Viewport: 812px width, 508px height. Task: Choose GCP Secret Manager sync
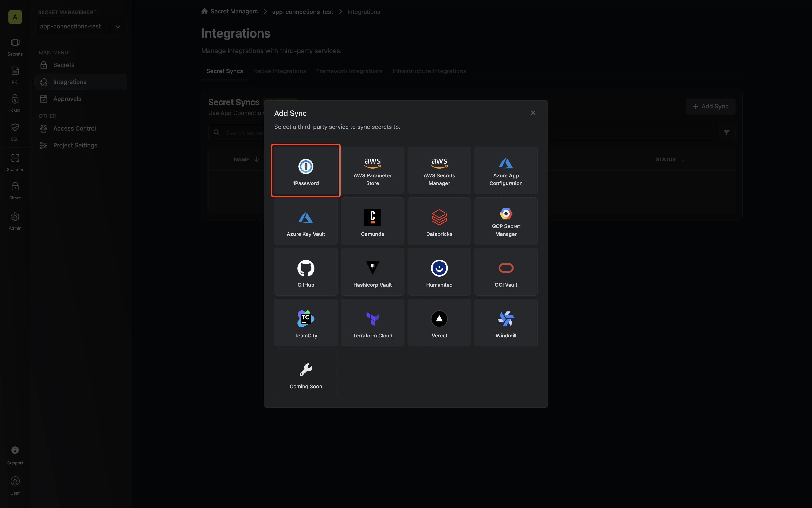click(506, 221)
